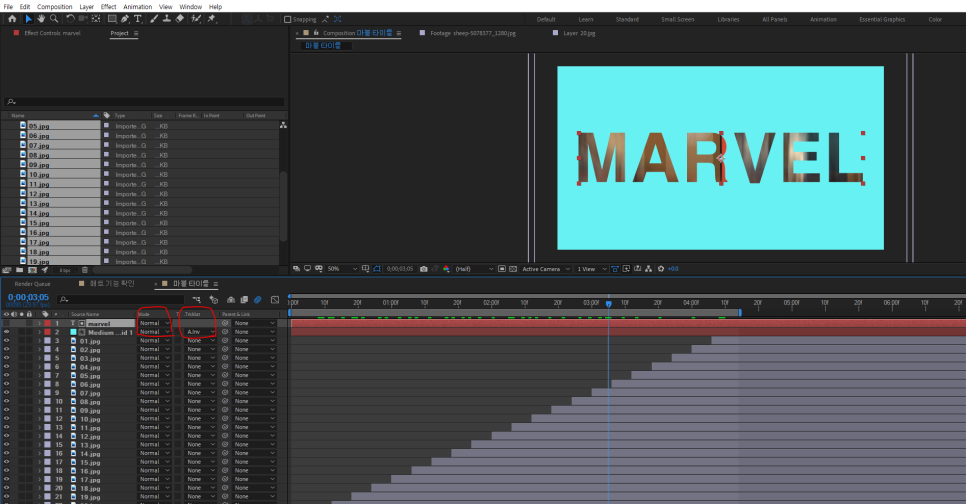Enable the Snapping checkbox

click(287, 20)
